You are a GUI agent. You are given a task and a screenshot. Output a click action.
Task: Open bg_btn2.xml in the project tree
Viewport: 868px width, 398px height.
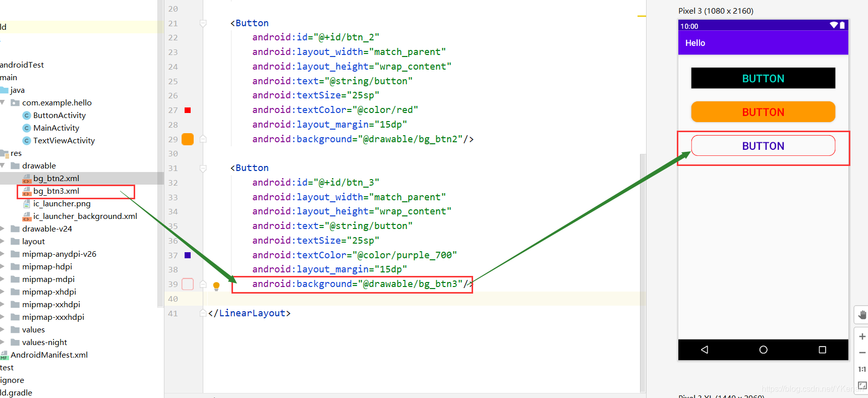click(x=56, y=179)
